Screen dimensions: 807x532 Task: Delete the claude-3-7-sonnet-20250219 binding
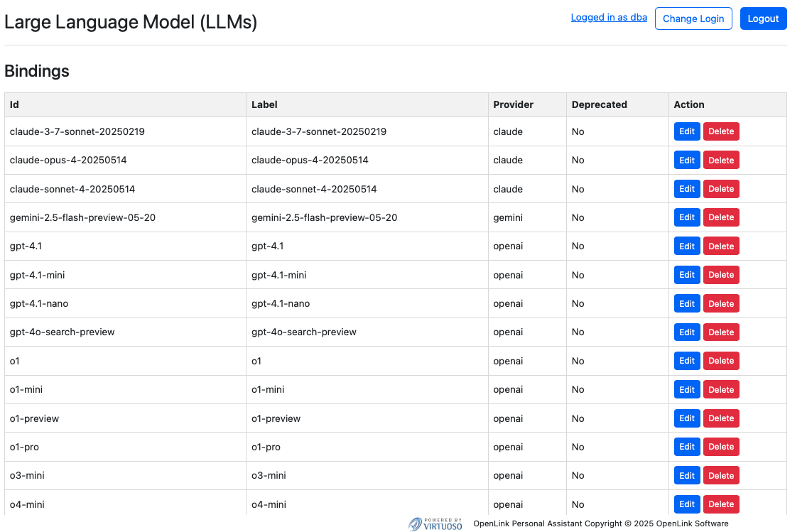721,131
